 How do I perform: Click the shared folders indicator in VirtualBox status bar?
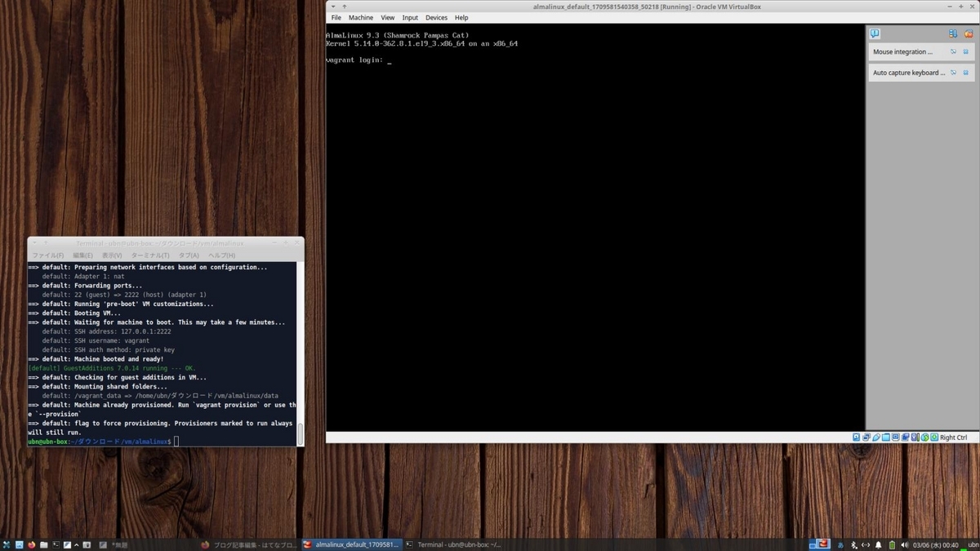(886, 438)
